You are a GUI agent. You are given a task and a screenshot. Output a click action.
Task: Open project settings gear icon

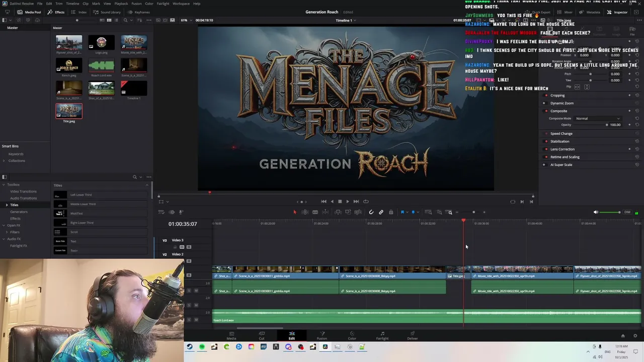click(x=635, y=336)
